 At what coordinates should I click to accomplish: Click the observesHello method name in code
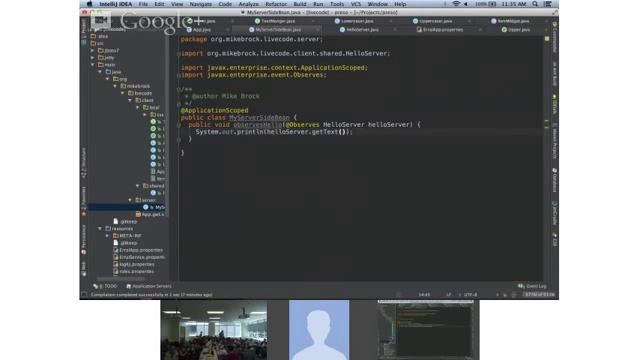click(x=258, y=125)
